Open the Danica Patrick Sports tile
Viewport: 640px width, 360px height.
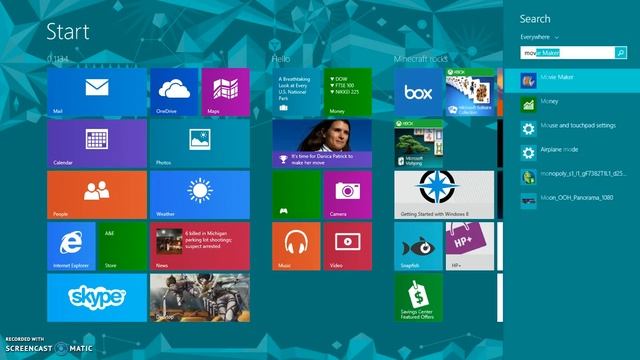[322, 144]
